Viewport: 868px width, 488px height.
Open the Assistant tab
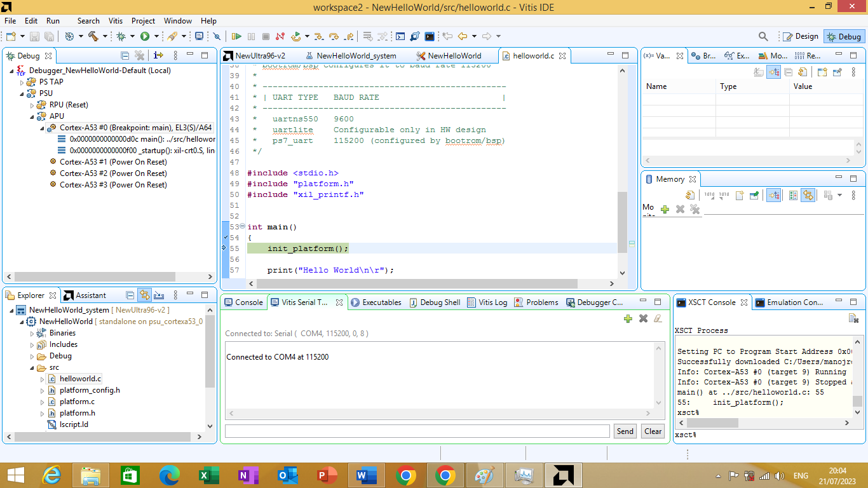85,295
